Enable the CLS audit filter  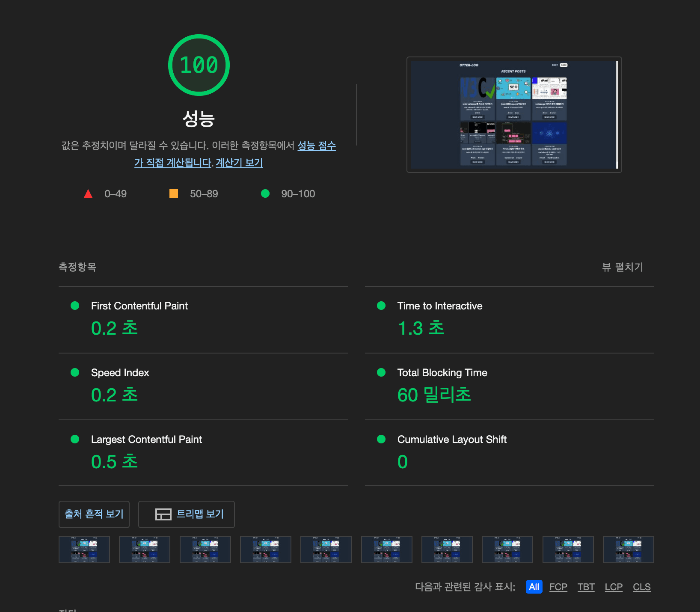[641, 587]
